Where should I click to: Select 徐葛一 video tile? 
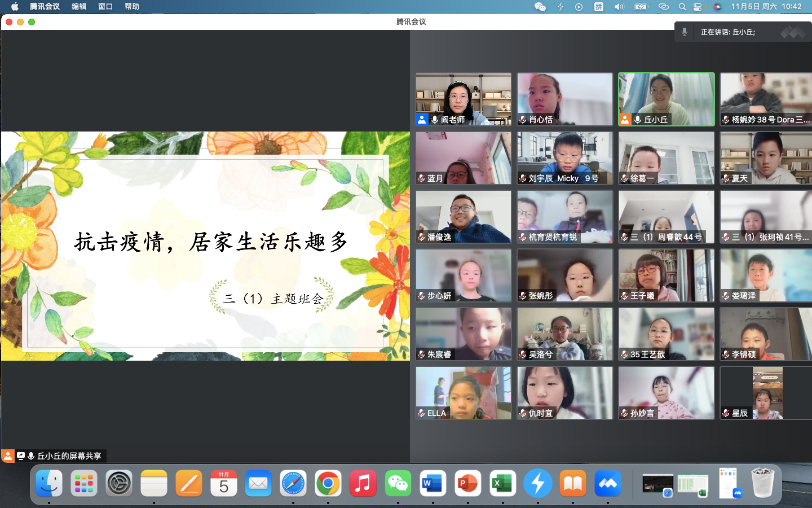click(667, 158)
